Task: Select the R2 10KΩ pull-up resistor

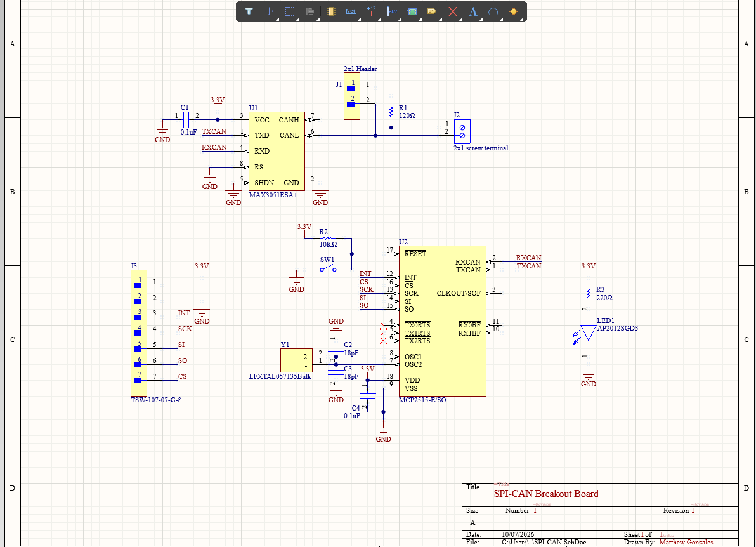Action: tap(328, 239)
